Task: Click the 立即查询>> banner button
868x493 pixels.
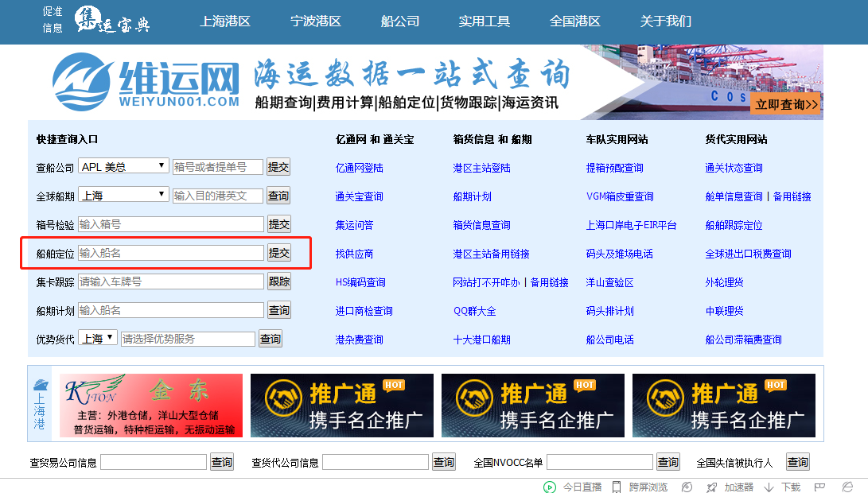Action: (786, 105)
